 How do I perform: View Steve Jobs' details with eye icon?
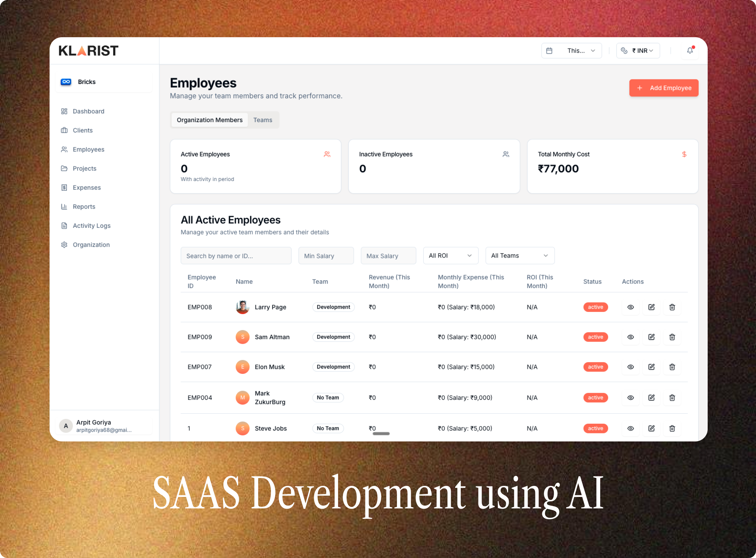point(631,428)
